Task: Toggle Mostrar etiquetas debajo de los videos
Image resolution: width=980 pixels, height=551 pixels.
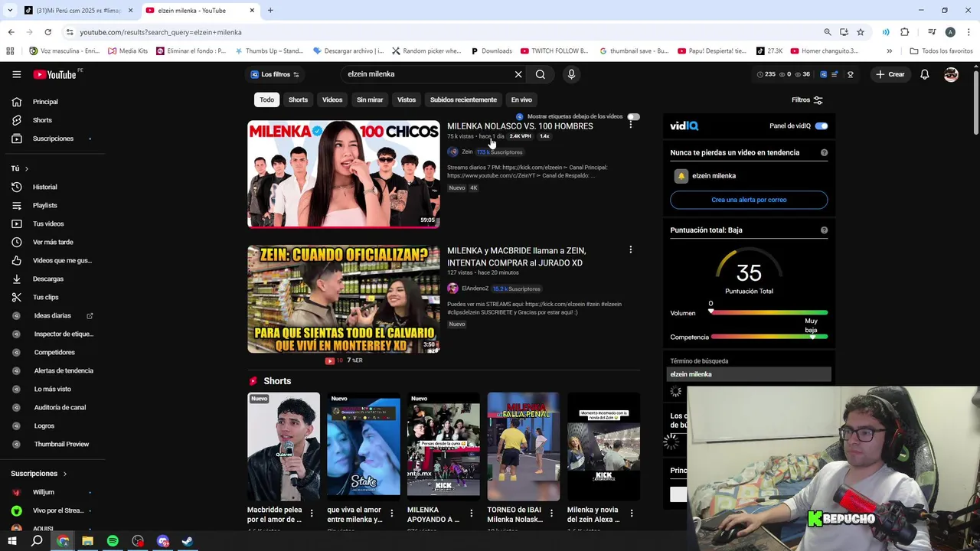Action: point(633,116)
